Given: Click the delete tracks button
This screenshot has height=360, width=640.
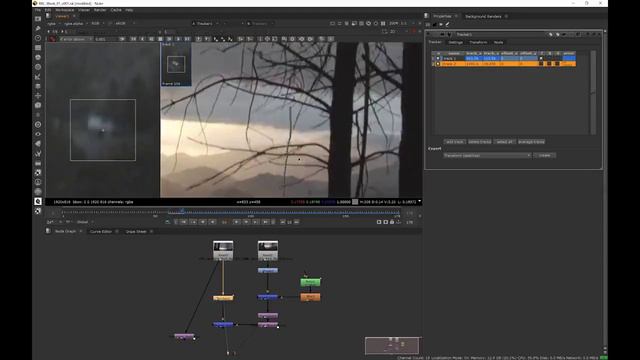Looking at the screenshot, I should click(480, 142).
